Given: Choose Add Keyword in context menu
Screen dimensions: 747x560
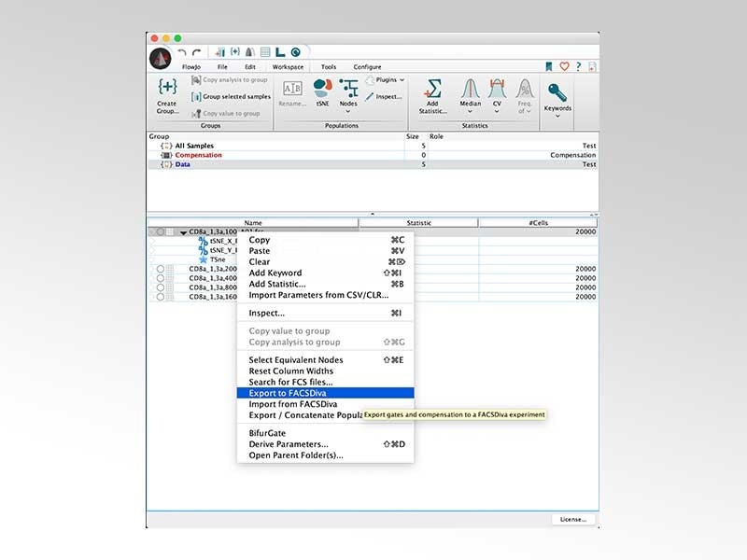Looking at the screenshot, I should (325, 273).
